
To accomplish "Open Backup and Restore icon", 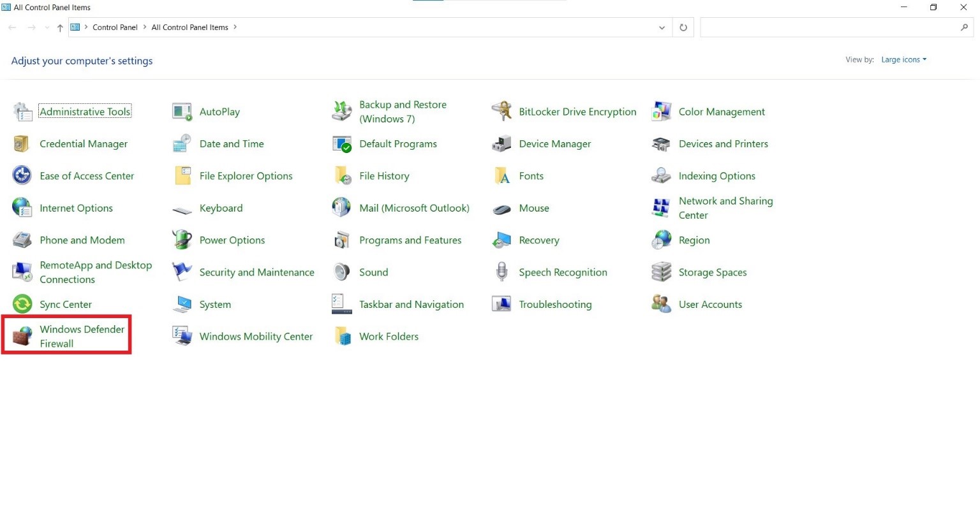I will (342, 112).
